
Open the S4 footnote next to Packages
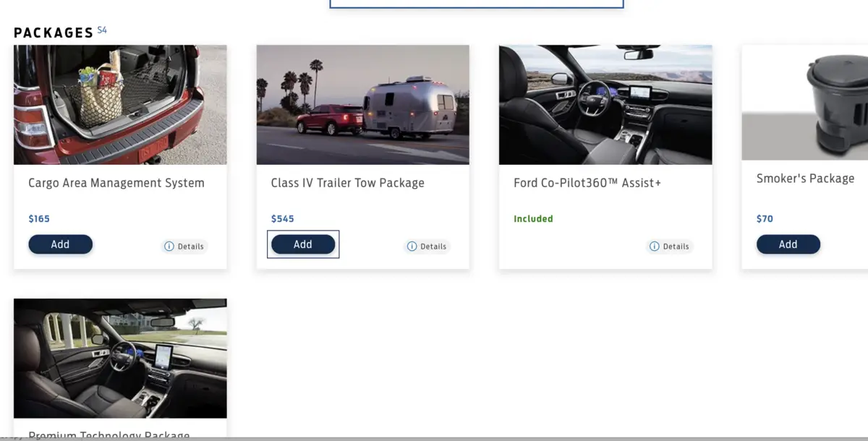pos(102,30)
